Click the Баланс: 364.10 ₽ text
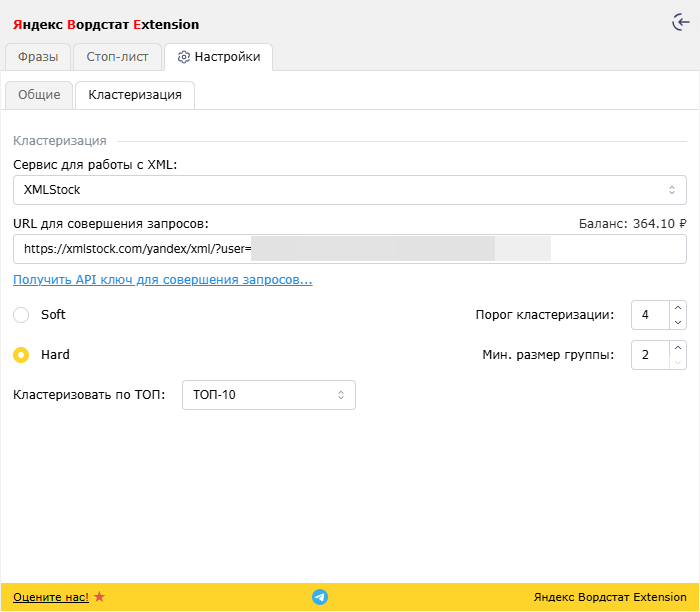The height and width of the screenshot is (612, 700). click(632, 224)
